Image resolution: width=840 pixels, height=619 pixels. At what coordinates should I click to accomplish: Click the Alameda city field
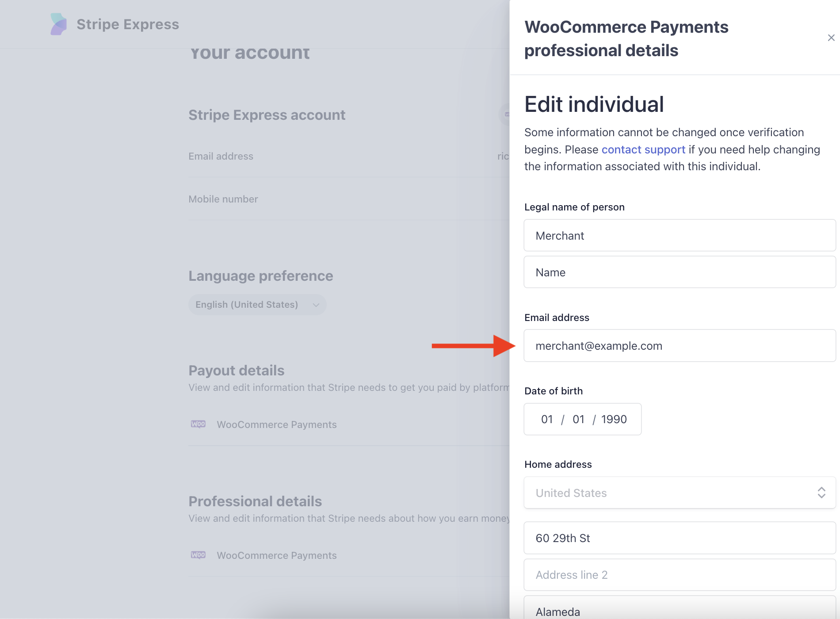pyautogui.click(x=680, y=611)
